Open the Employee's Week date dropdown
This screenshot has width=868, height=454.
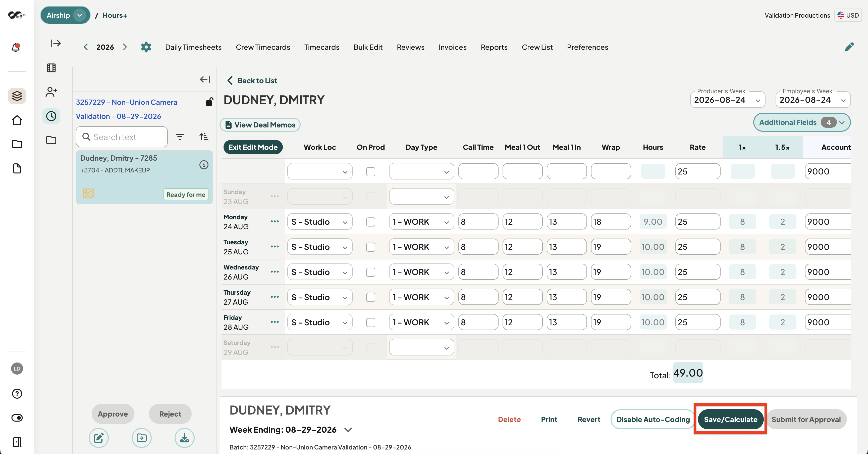[x=813, y=100]
